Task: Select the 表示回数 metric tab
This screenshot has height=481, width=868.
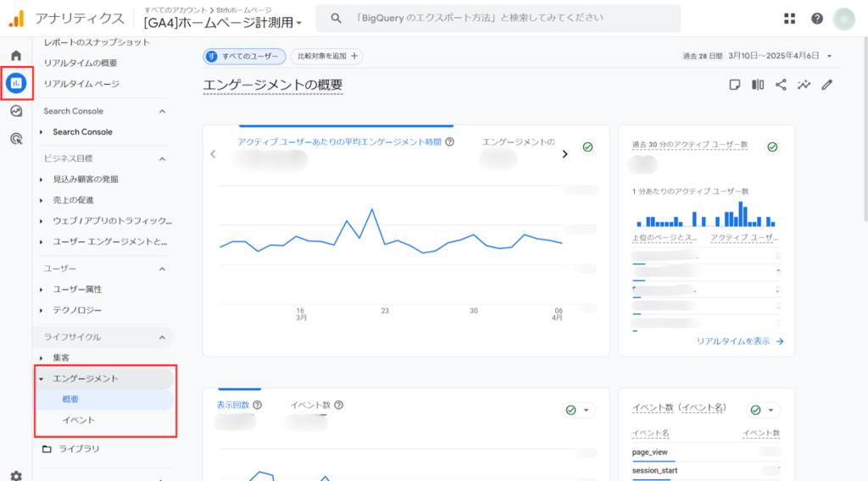Action: coord(232,405)
